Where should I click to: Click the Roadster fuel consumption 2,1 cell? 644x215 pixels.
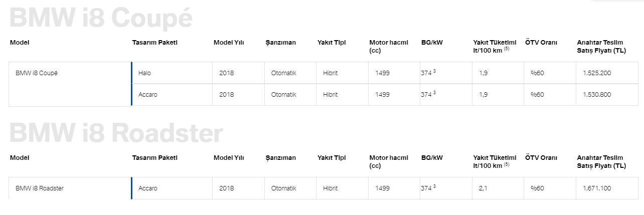tap(498, 188)
